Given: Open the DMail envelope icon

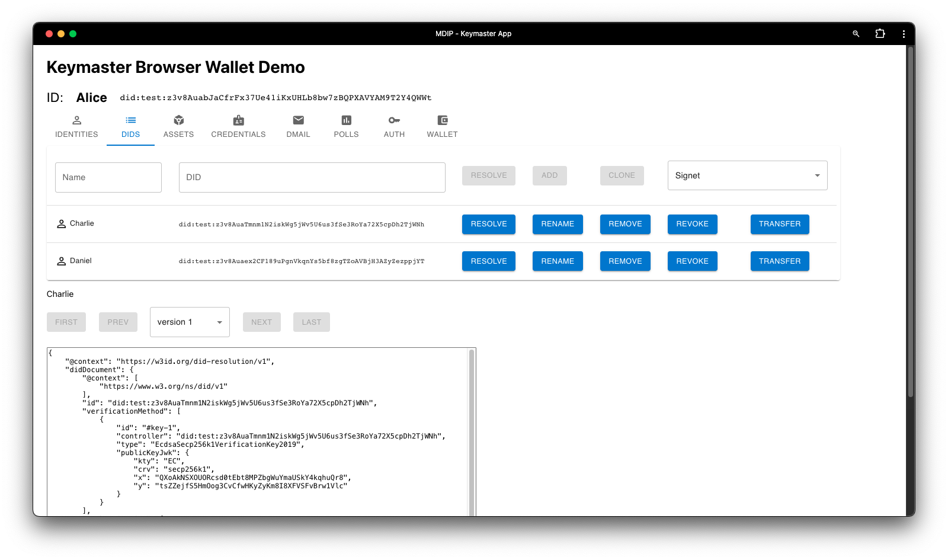Looking at the screenshot, I should (298, 120).
